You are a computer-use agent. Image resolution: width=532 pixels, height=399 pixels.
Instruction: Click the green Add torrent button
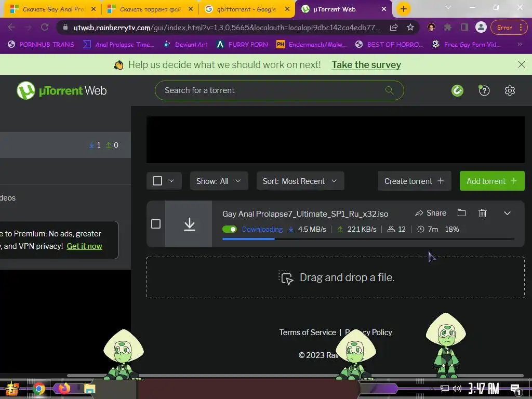pyautogui.click(x=492, y=181)
